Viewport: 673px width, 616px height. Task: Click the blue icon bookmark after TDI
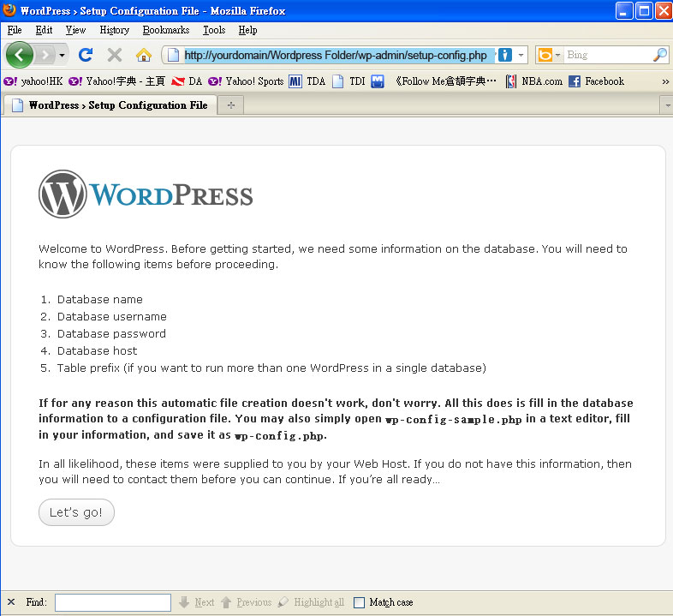378,81
